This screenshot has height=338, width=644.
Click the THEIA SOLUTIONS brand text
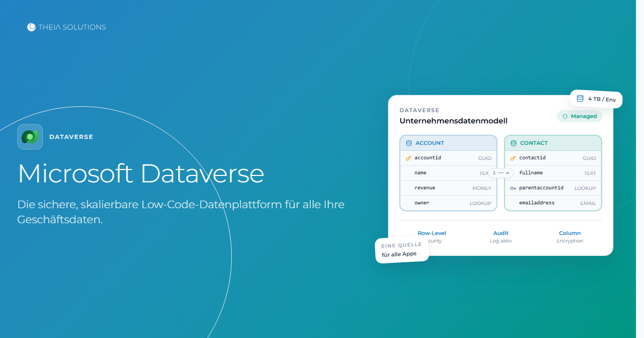[72, 27]
